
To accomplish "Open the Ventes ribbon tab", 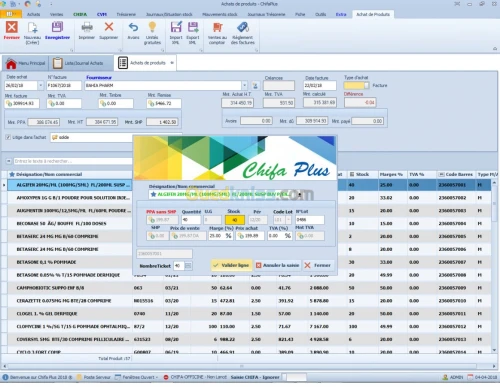I will [56, 14].
